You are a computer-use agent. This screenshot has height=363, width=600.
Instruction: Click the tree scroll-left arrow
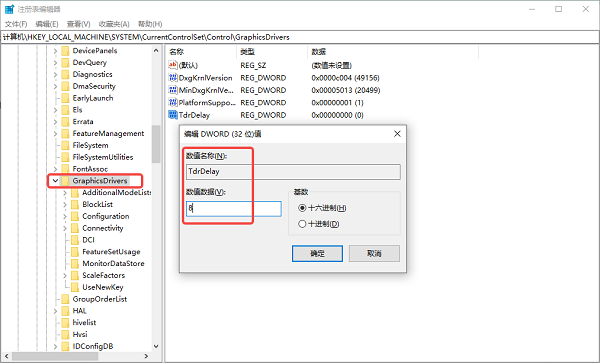tap(7, 356)
